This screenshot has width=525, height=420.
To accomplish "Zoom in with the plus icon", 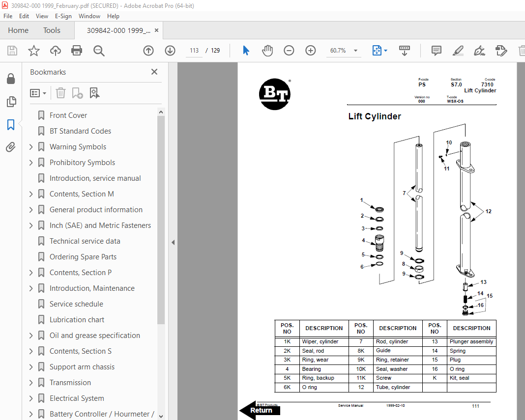I will pos(310,51).
